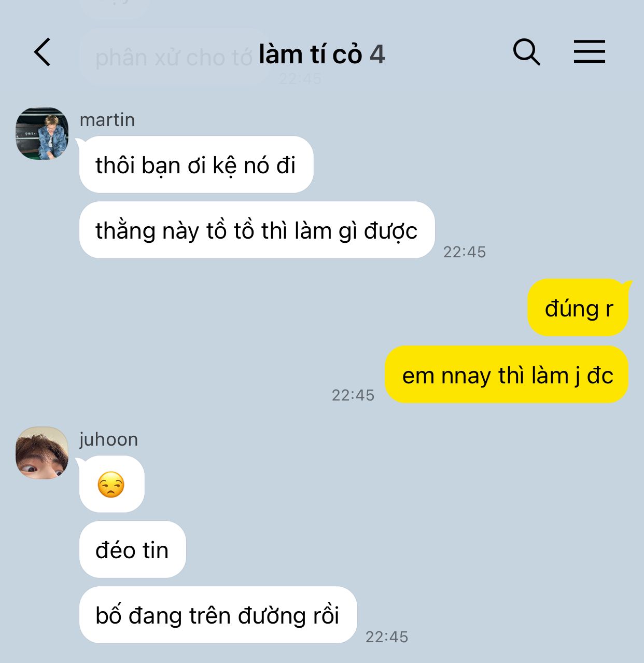This screenshot has height=663, width=644.
Task: Select the yellow 'đúng r' message bubble
Action: pyautogui.click(x=579, y=308)
